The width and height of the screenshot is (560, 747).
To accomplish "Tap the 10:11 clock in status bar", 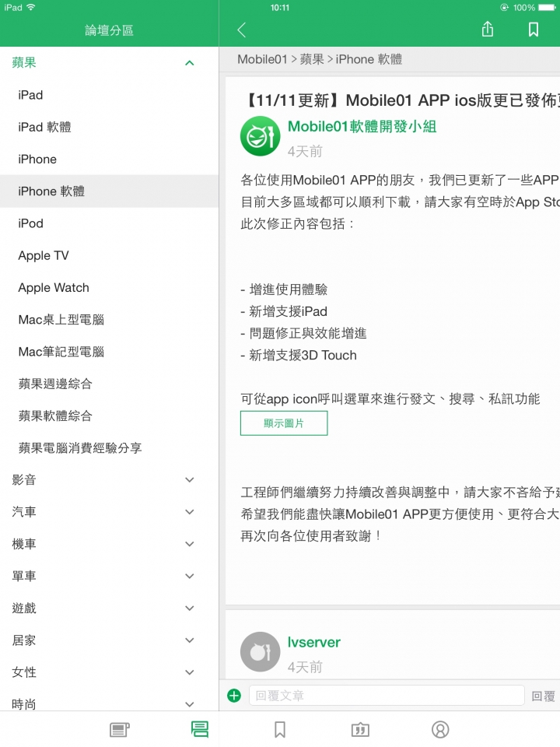I will pos(279,8).
